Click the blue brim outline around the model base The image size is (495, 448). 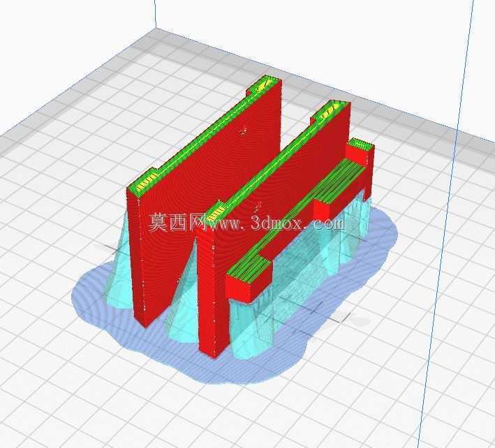point(235,295)
